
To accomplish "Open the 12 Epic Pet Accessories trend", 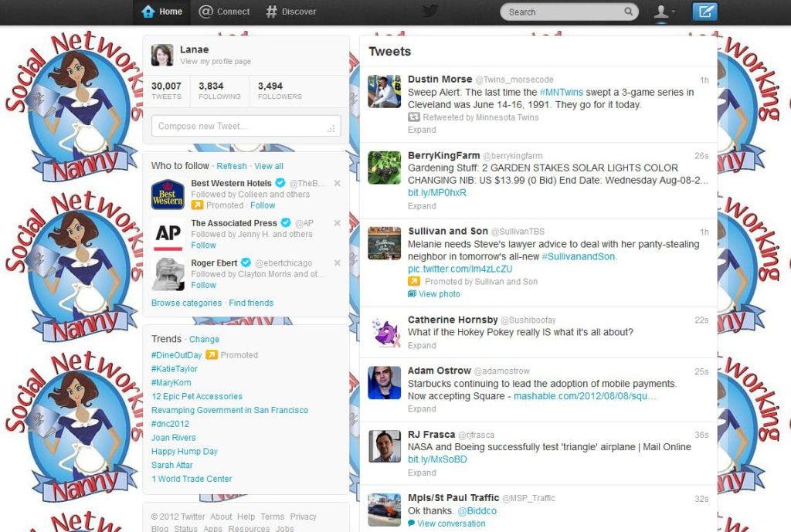I will pyautogui.click(x=197, y=396).
